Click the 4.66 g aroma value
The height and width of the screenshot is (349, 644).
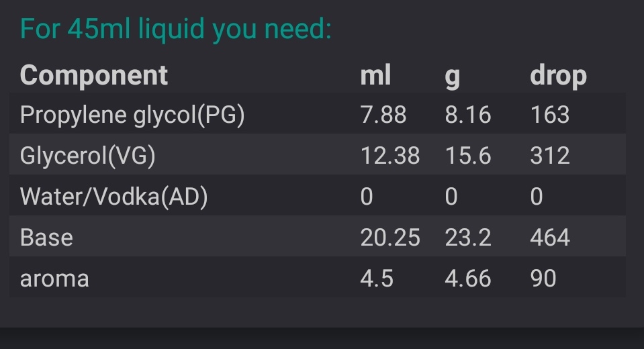[x=468, y=279]
